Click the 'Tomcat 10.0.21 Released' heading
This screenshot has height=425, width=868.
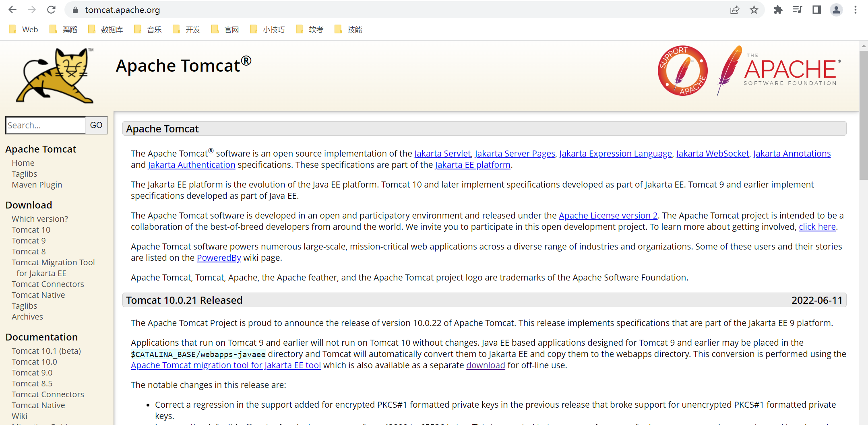click(x=184, y=300)
